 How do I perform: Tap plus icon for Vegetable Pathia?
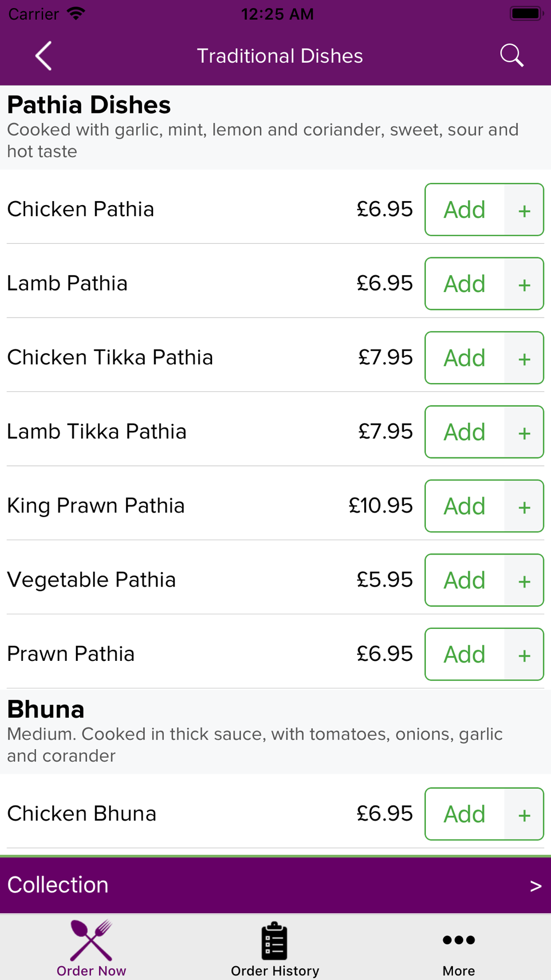tap(524, 580)
